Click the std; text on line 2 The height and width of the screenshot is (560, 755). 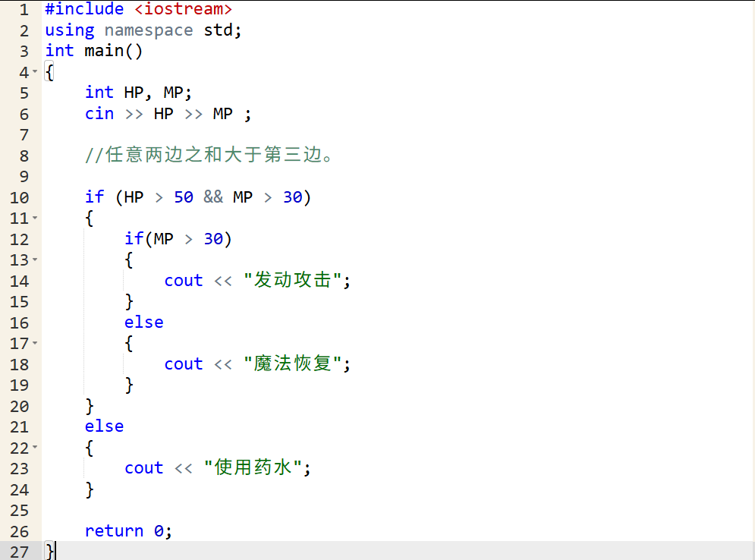(222, 30)
